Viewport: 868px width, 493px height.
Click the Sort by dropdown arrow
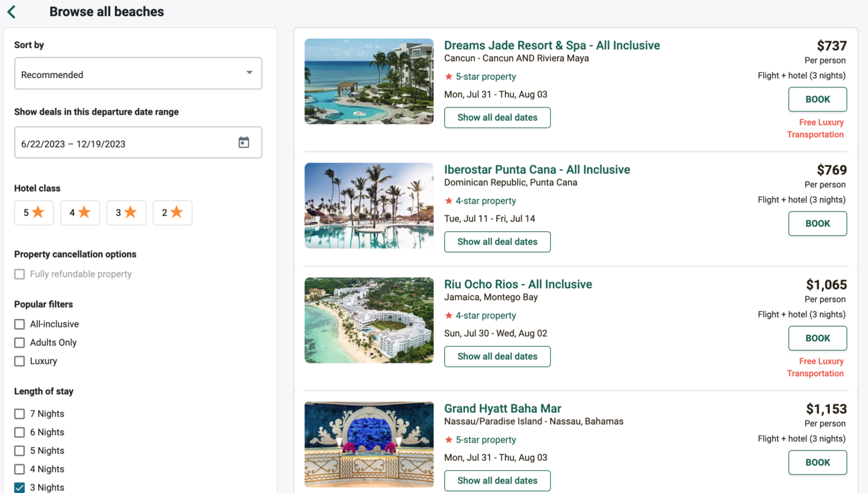click(249, 73)
